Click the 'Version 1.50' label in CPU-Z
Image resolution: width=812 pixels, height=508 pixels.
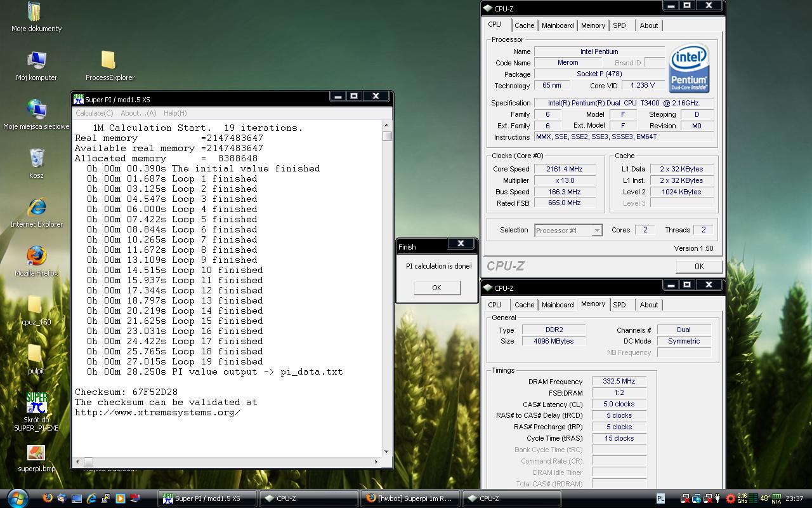pos(693,248)
